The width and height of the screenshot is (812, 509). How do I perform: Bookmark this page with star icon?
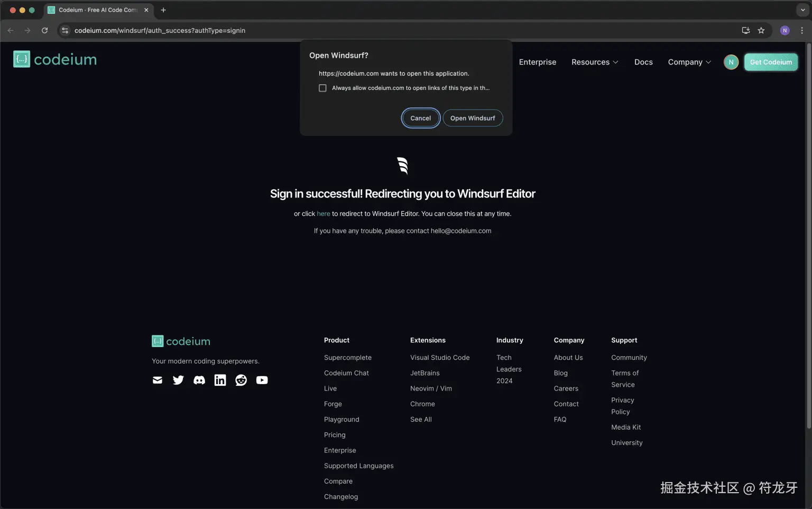coord(761,31)
